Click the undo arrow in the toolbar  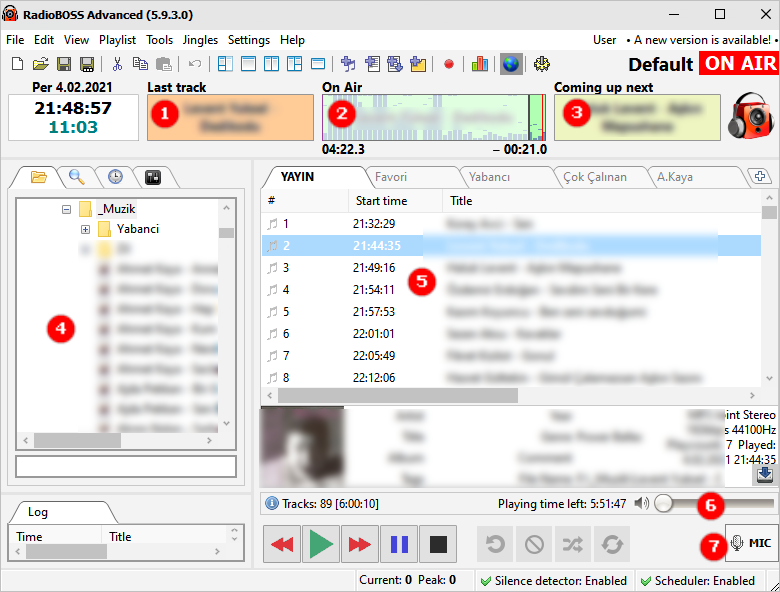click(195, 64)
